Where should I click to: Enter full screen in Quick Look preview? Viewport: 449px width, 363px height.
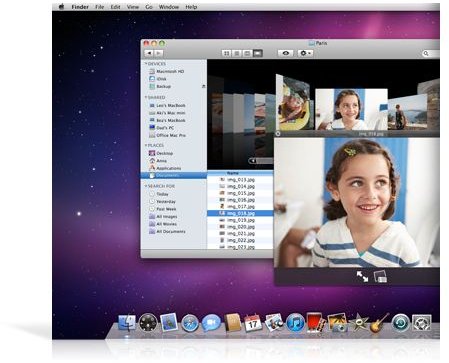point(362,276)
